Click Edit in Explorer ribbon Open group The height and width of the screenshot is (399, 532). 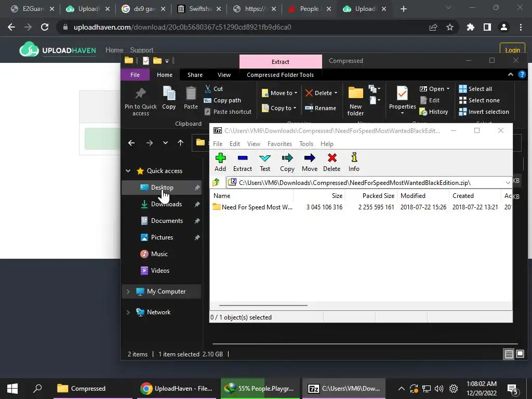point(430,100)
